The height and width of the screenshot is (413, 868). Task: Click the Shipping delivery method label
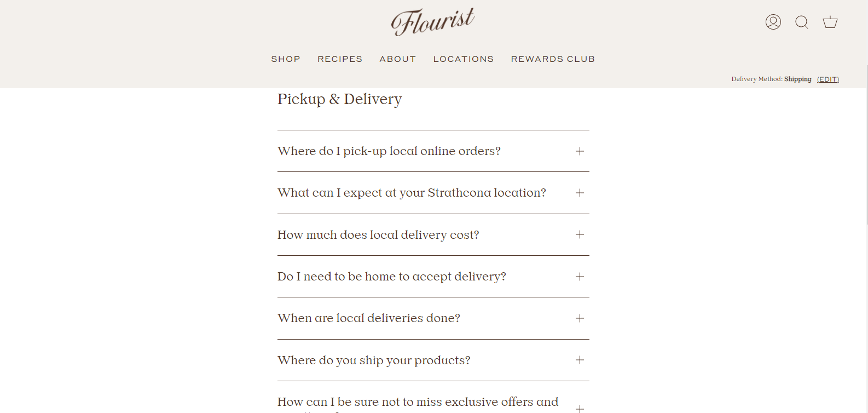click(797, 79)
